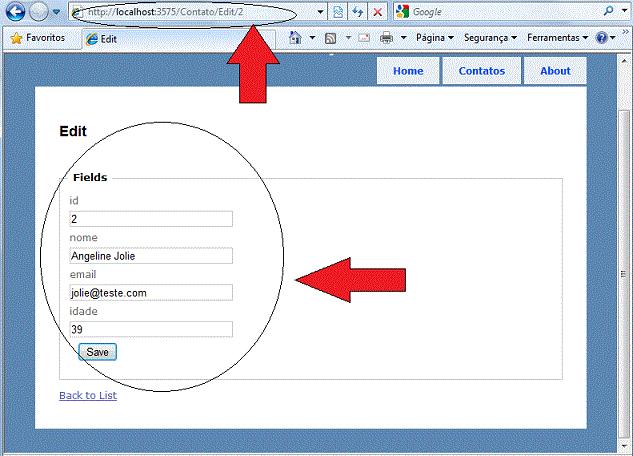Click the RSS feeds icon
The image size is (633, 456).
(330, 38)
